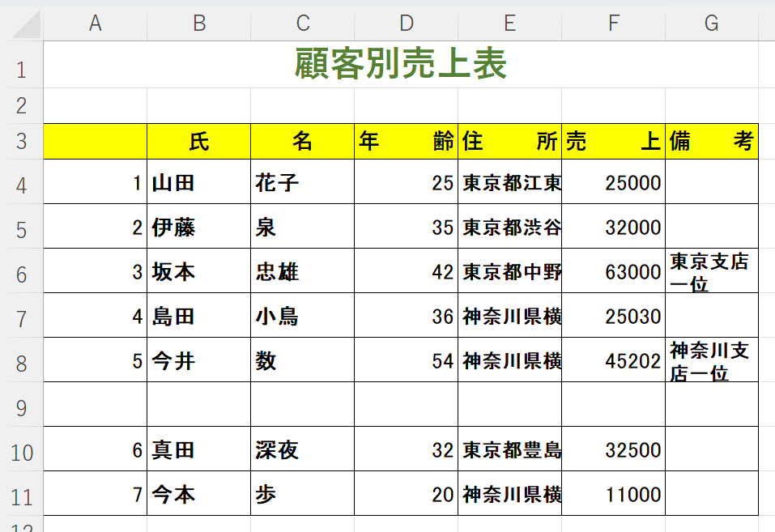Click the 神奈川支店一位 remark cell
775x532 pixels.
click(x=711, y=360)
